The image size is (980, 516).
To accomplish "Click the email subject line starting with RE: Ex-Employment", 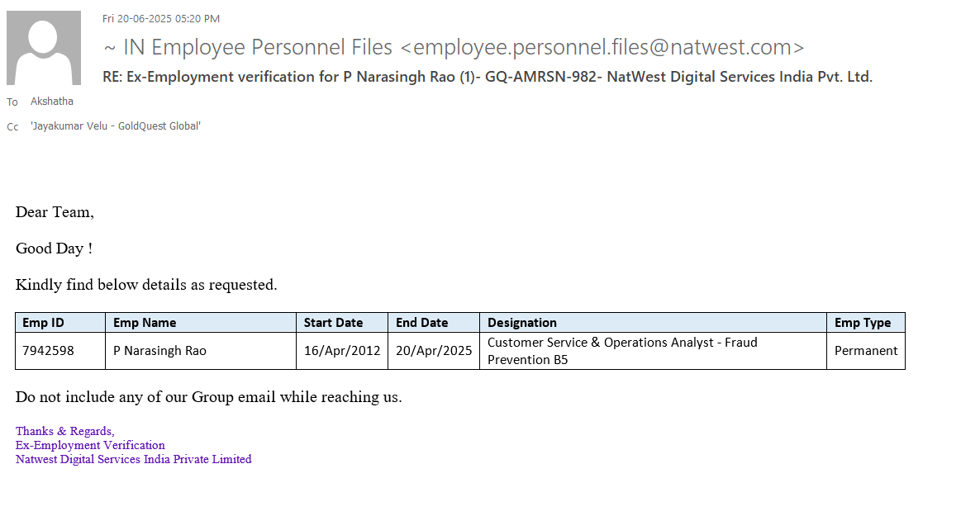I will (x=488, y=77).
